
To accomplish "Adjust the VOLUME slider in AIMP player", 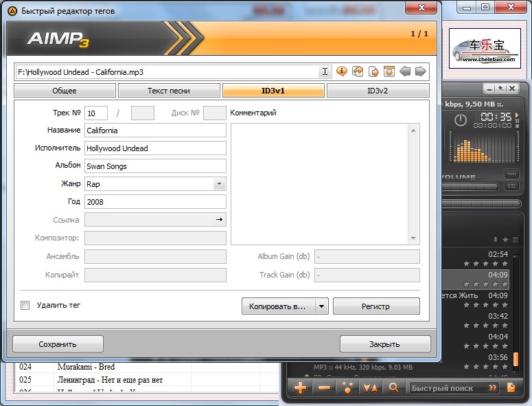I will (470, 186).
